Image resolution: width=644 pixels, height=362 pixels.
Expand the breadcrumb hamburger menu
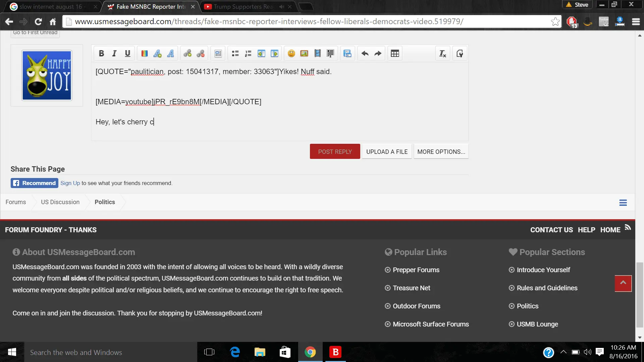[x=623, y=203]
